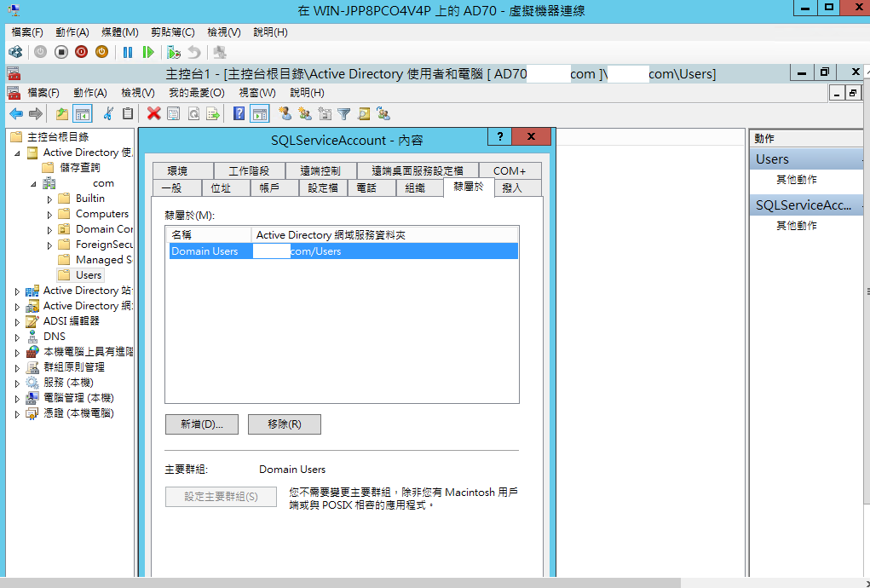Click the 名稱 column header
Screen dimensions: 870x588
209,235
